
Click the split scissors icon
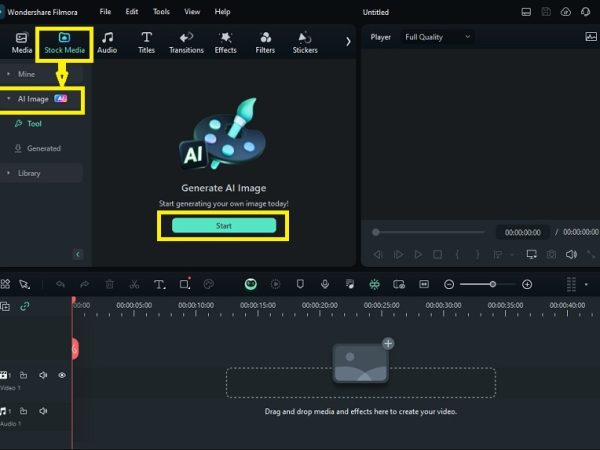[x=134, y=284]
